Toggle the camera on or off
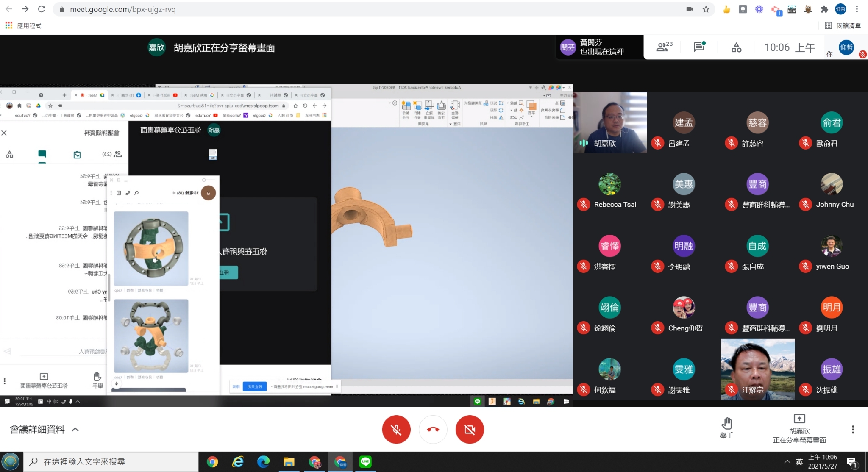 point(470,429)
